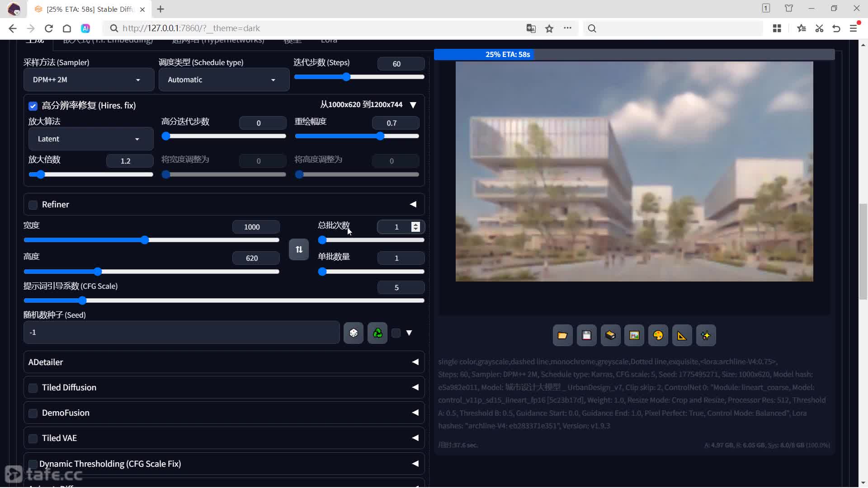Enable the Refiner checkbox
The image size is (868, 488).
[x=33, y=205]
